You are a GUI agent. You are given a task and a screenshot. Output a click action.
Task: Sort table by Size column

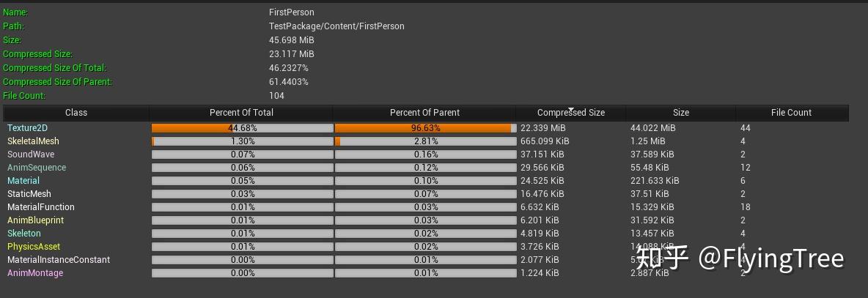point(681,113)
